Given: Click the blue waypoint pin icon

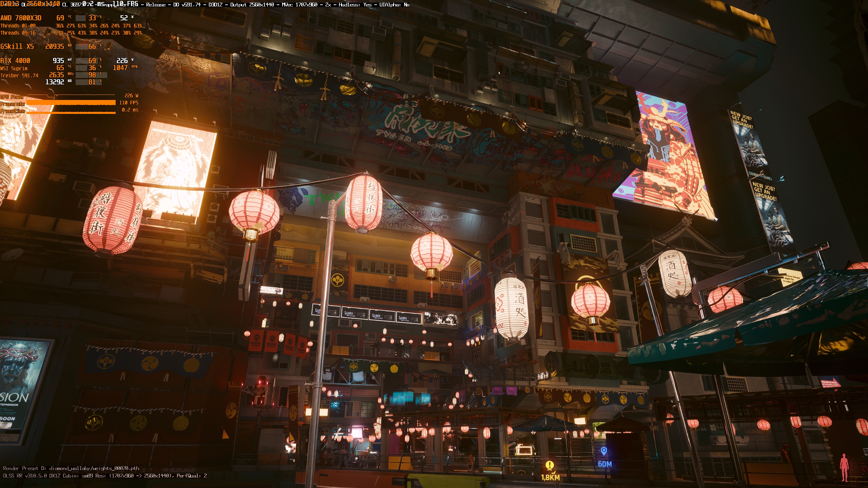Looking at the screenshot, I should (604, 451).
